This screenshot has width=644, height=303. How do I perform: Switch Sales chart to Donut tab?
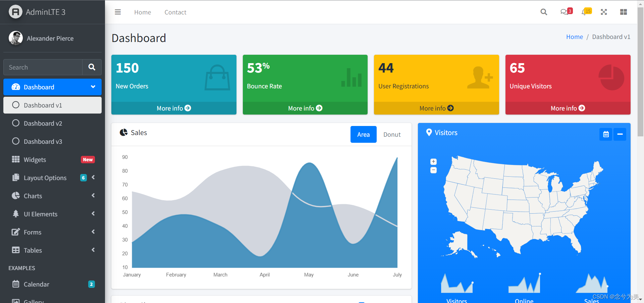392,134
